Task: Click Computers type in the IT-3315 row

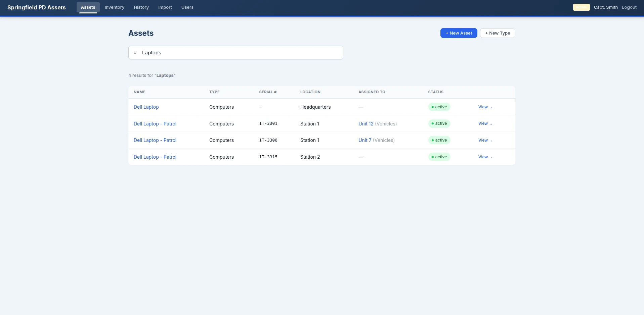Action: (221, 157)
